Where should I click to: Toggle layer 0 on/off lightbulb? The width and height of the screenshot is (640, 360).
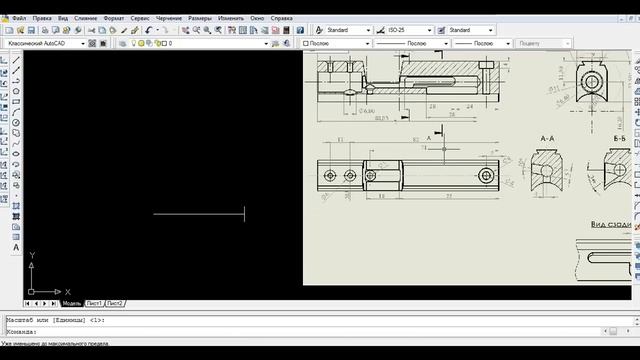coord(133,43)
